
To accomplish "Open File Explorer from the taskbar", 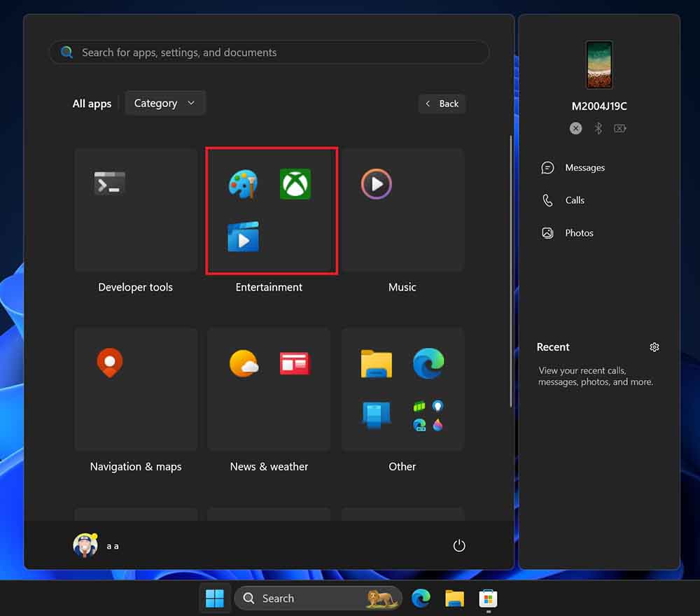I will click(454, 598).
